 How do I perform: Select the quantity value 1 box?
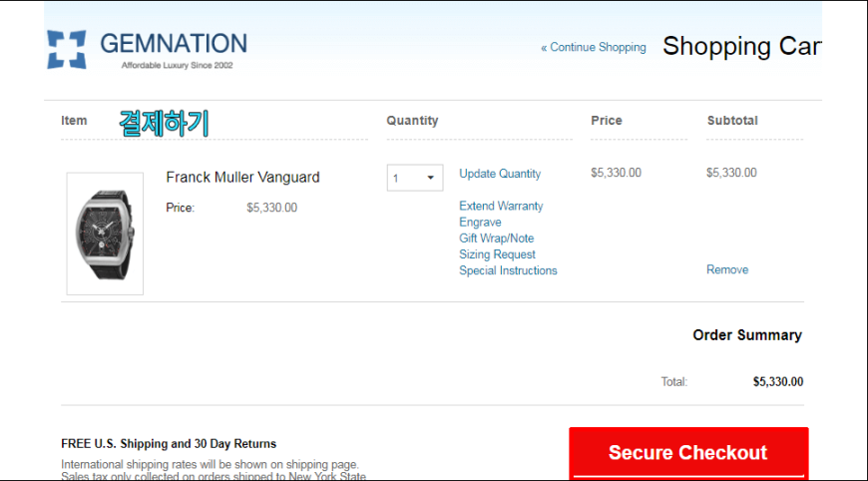tap(415, 178)
